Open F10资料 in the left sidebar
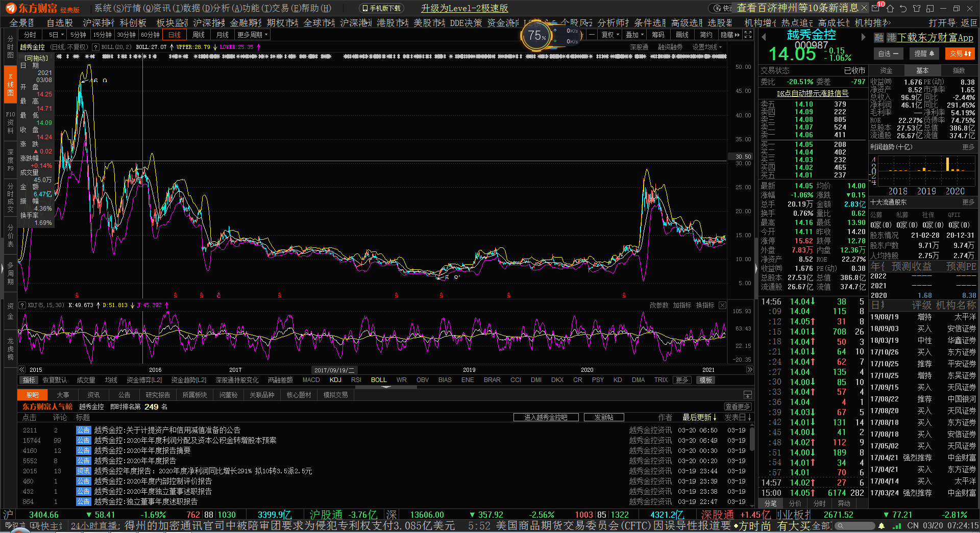Screen dimensions: 980x533 click(10, 122)
